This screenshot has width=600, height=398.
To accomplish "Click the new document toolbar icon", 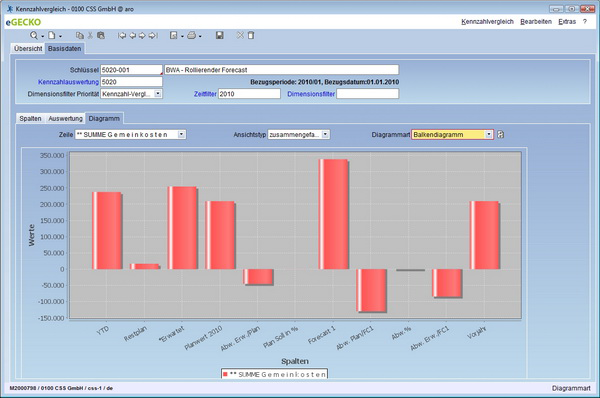I will (x=51, y=35).
